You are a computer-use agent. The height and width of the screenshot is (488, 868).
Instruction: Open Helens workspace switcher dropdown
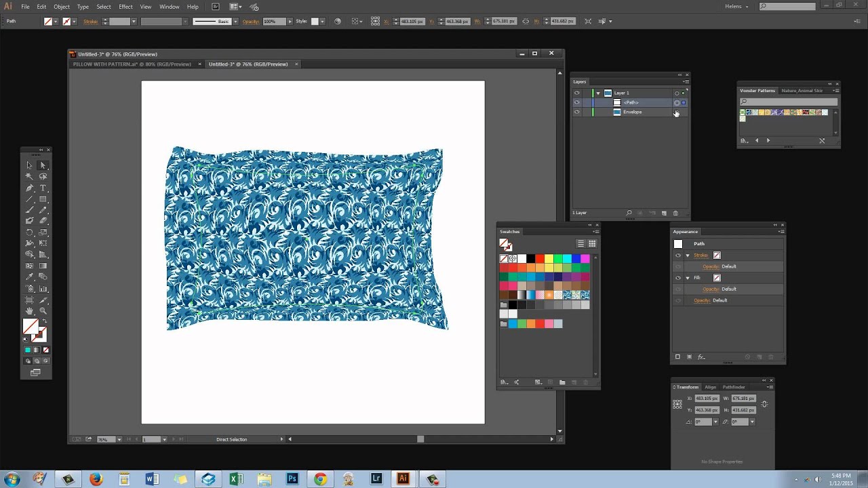pyautogui.click(x=736, y=6)
